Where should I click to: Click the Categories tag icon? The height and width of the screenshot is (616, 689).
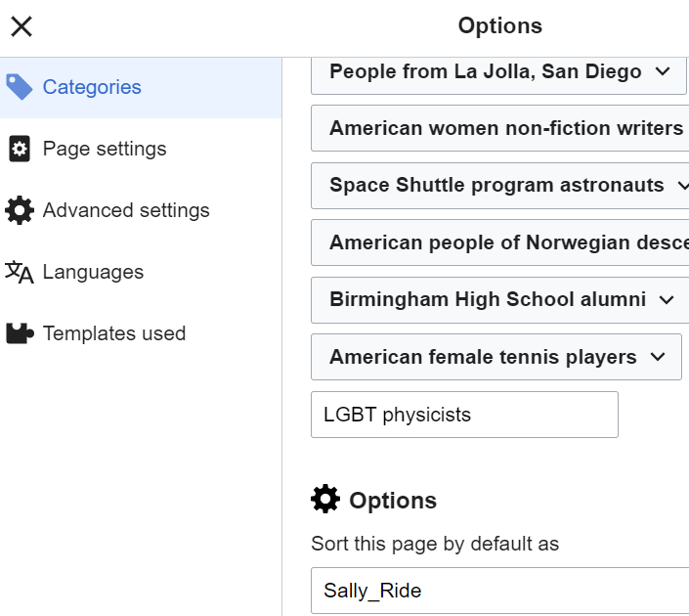tap(19, 87)
